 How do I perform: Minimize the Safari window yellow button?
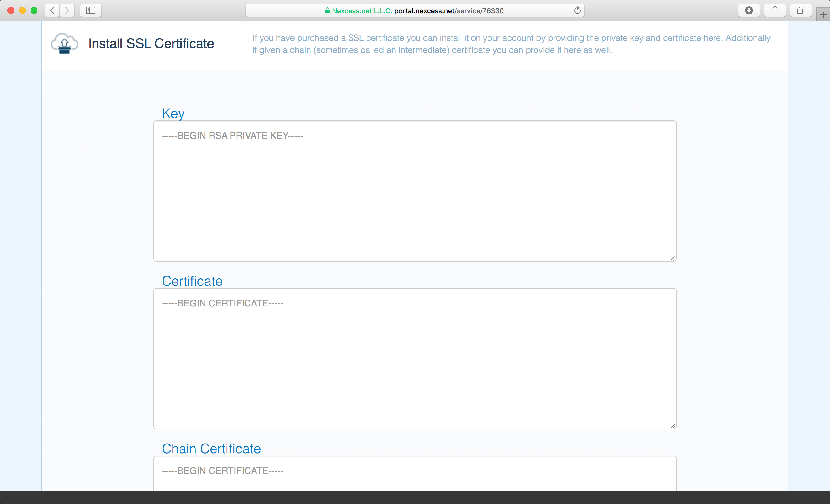point(22,10)
